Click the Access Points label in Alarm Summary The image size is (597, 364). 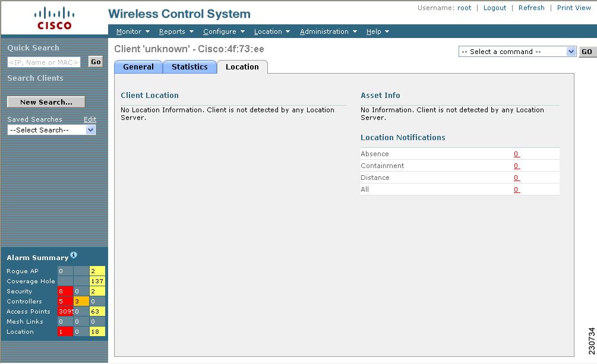click(28, 312)
